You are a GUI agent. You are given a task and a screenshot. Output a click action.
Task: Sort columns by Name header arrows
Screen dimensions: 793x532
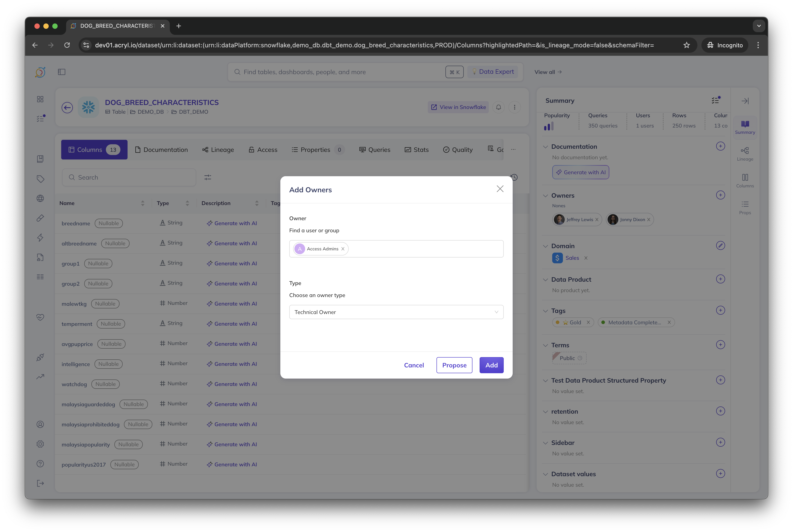(143, 203)
